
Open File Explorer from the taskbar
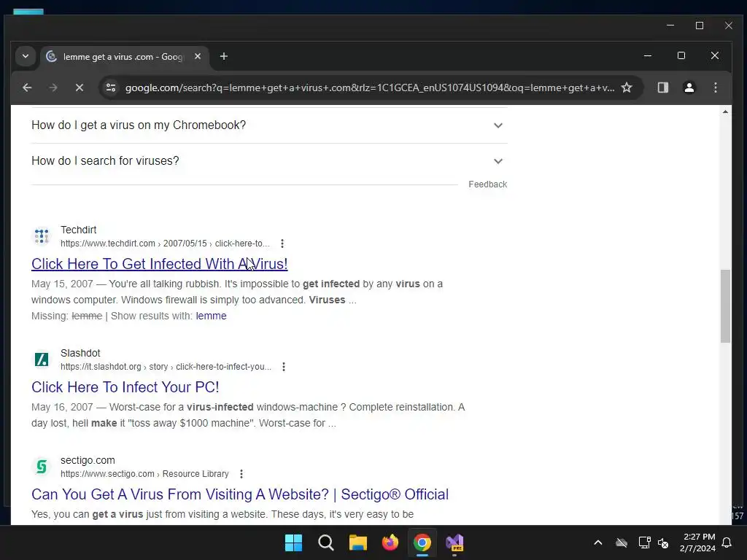coord(357,542)
